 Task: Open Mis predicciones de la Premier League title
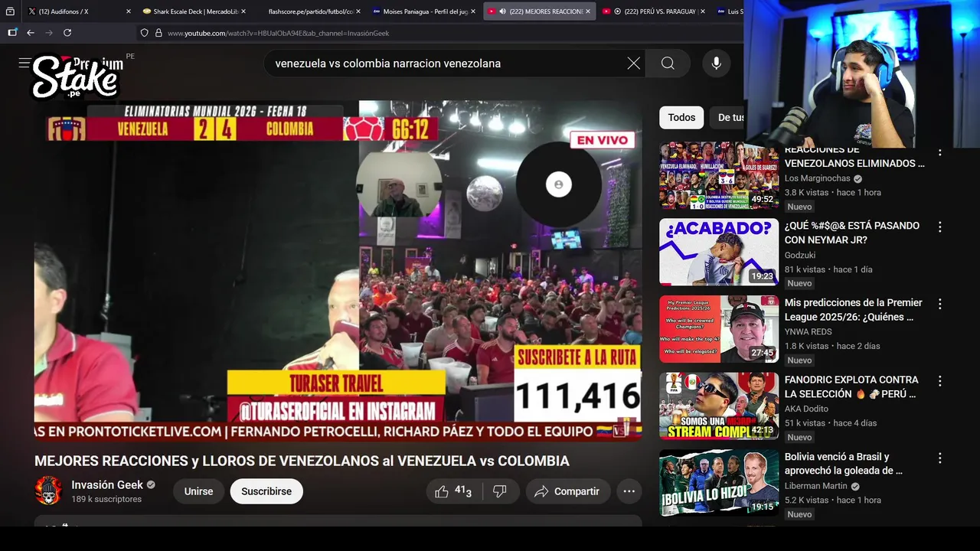(853, 310)
